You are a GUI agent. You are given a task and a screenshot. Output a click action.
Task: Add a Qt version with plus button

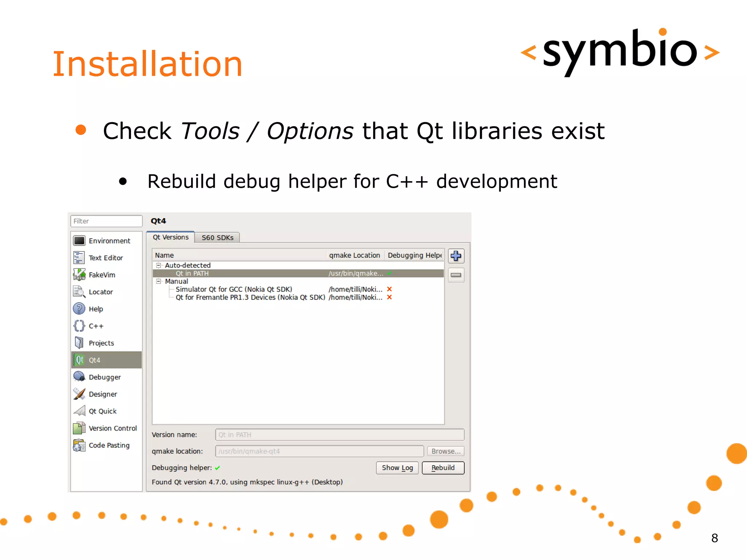click(456, 256)
